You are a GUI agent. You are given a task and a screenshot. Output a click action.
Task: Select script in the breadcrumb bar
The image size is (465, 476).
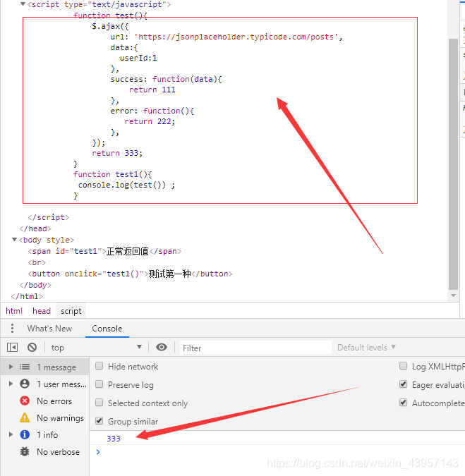pos(71,311)
